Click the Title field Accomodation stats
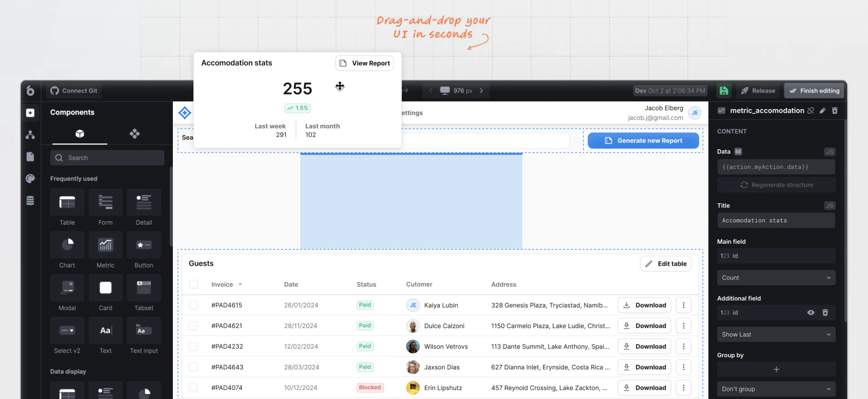The image size is (868, 399). coord(776,220)
